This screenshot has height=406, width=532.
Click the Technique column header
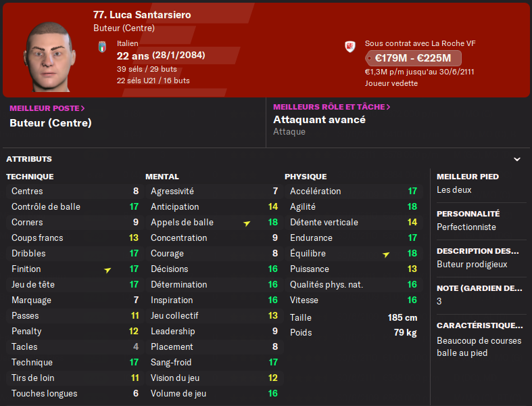[30, 177]
